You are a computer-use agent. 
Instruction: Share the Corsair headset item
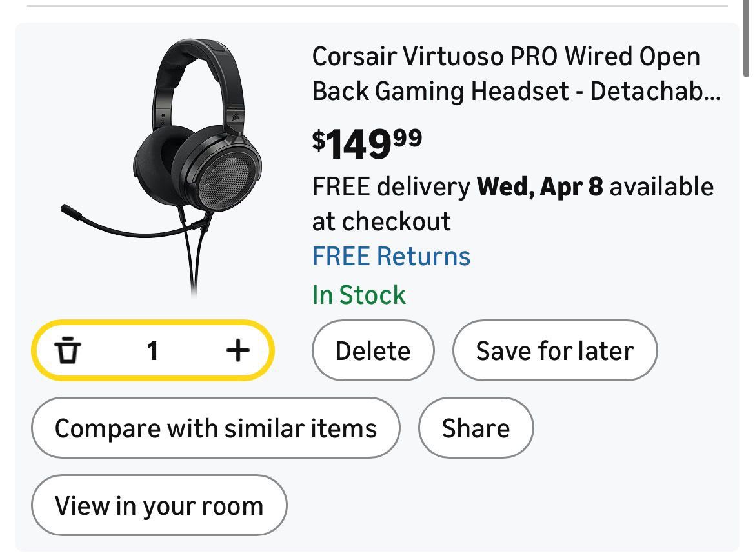[x=476, y=428]
